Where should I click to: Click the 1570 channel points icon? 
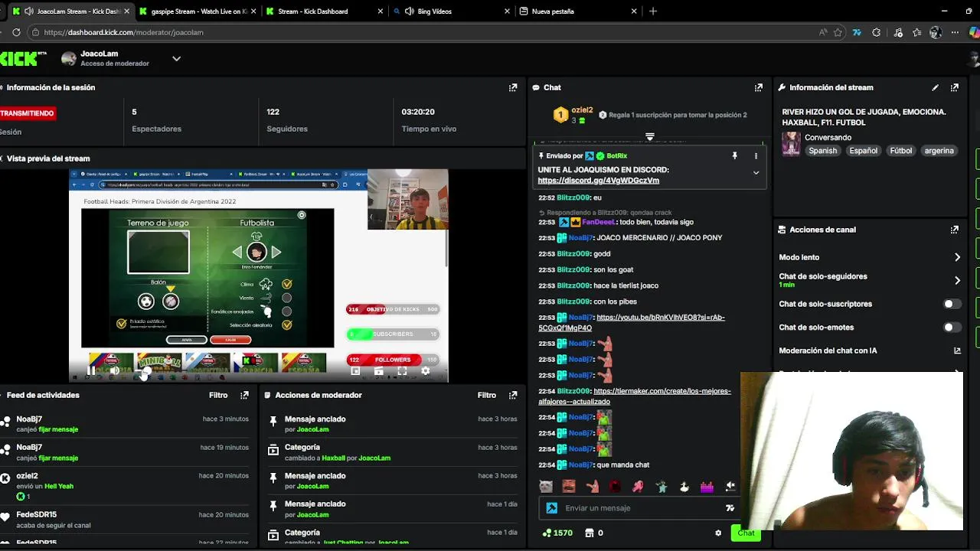click(547, 533)
